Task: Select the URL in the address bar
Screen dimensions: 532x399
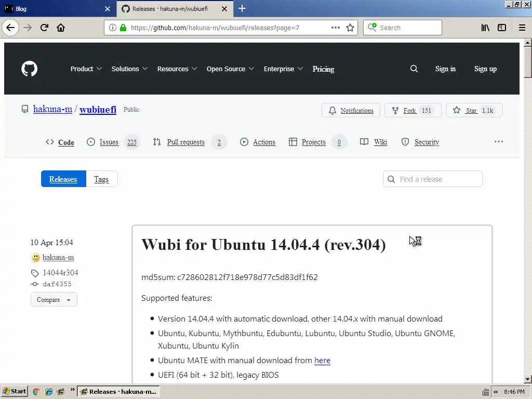Action: pos(215,28)
